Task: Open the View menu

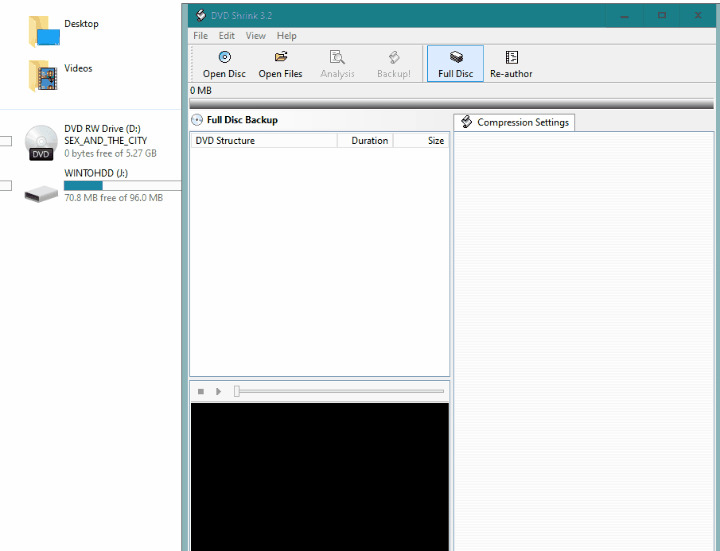Action: 256,36
